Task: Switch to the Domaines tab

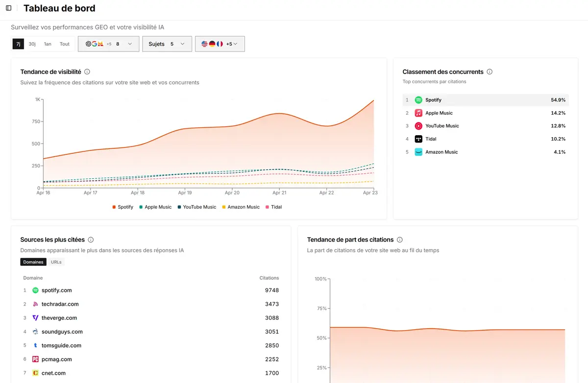Action: click(33, 262)
